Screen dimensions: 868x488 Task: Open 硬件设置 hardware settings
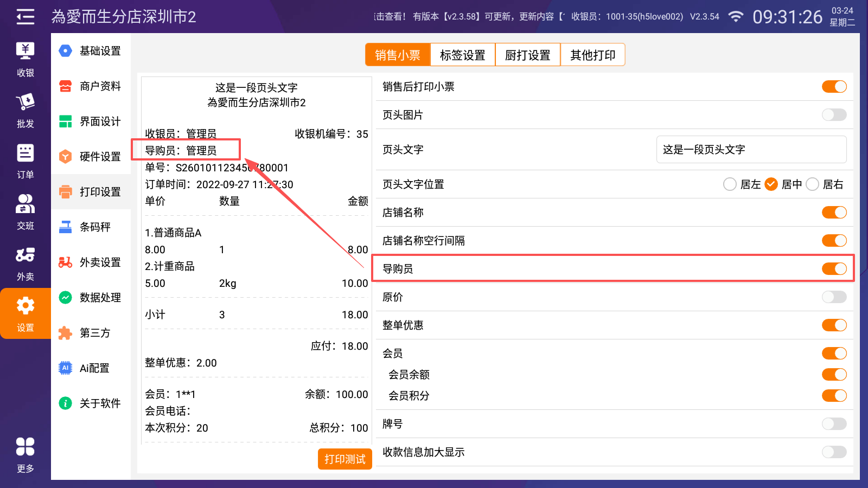tap(91, 157)
